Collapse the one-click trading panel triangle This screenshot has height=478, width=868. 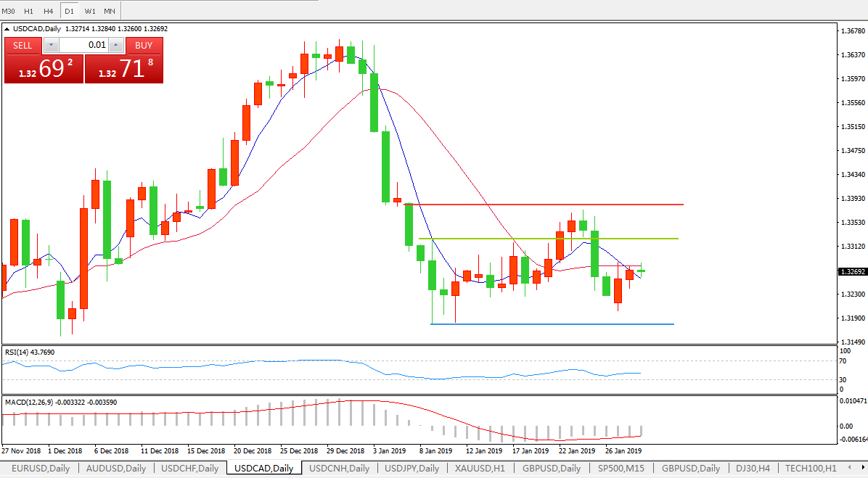[8, 29]
